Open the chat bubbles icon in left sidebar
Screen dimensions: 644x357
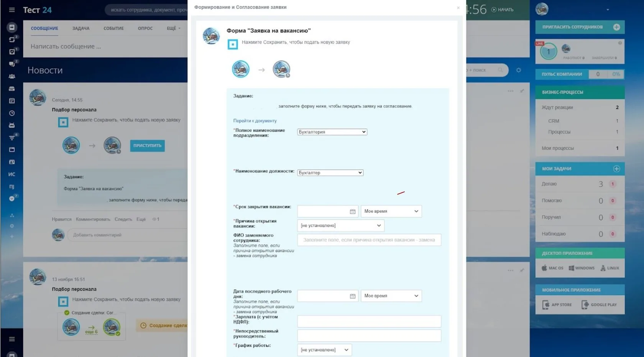12,64
